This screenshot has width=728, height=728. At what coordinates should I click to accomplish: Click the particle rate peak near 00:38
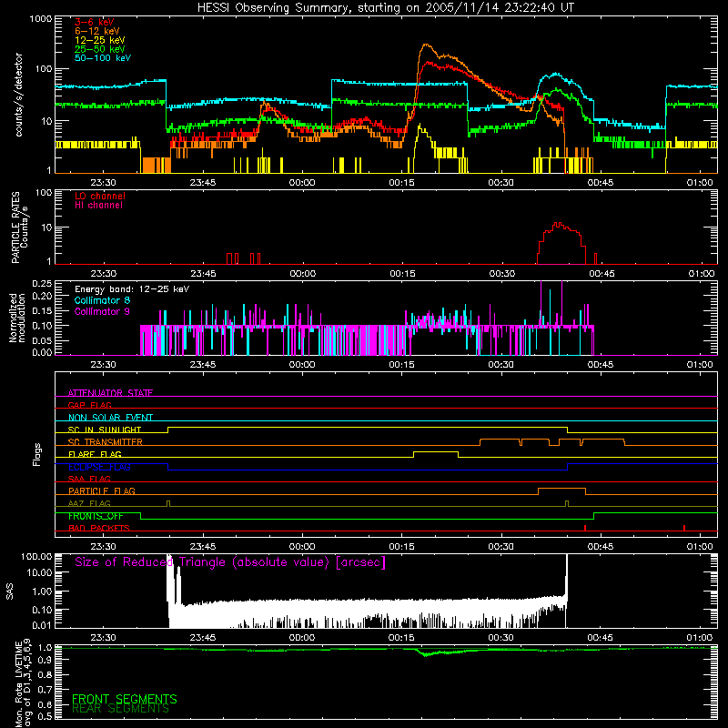coord(559,224)
